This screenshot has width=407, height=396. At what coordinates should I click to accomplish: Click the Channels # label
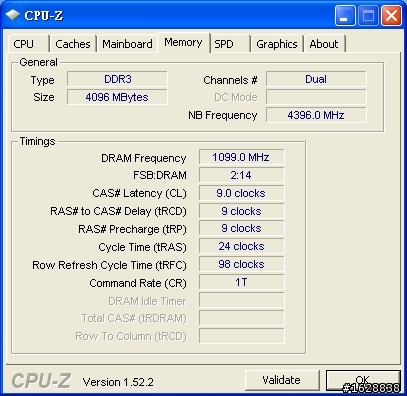pos(230,80)
